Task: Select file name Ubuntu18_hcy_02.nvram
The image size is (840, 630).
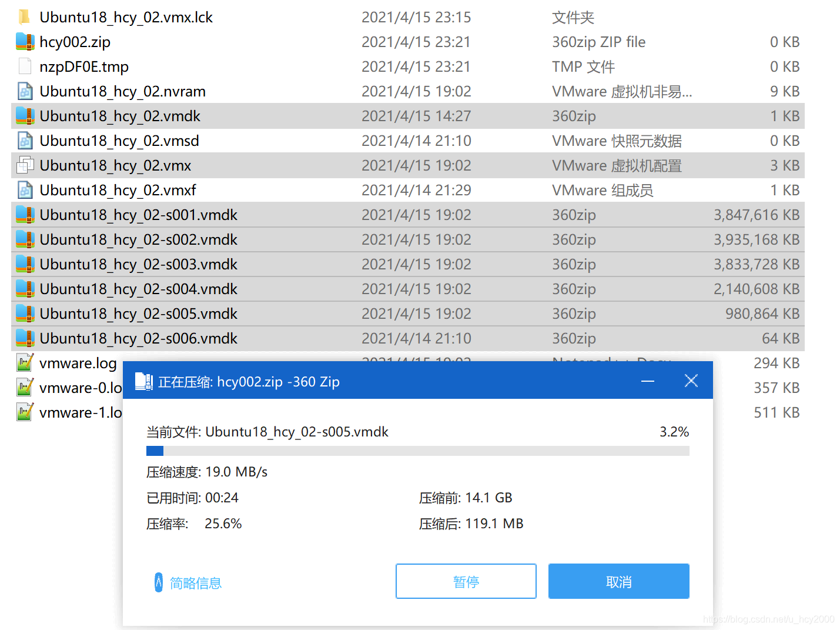Action: [x=122, y=92]
